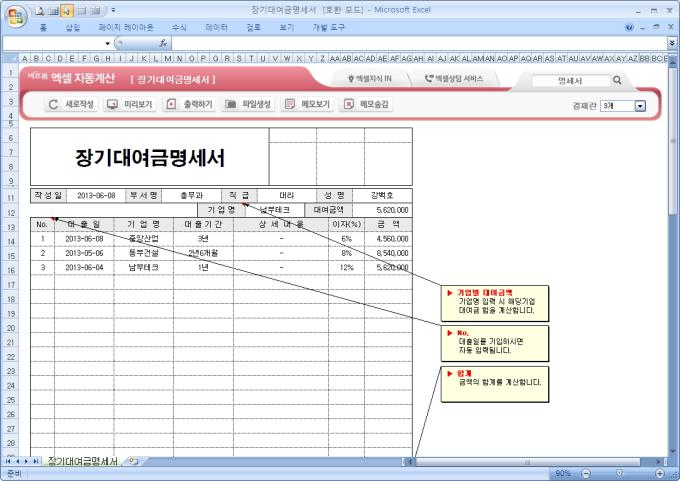This screenshot has width=680, height=481.
Task: Click the vertical scrollbar thumb
Action: pos(673,141)
